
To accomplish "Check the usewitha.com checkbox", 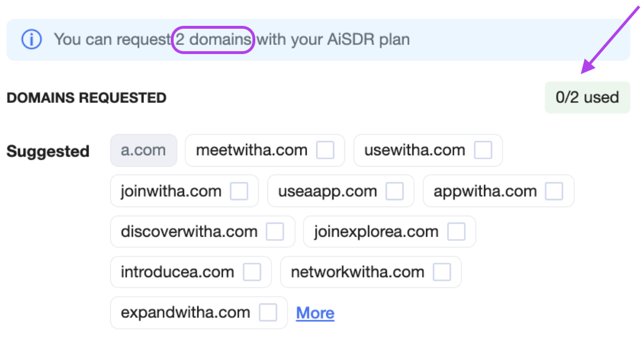I will click(483, 150).
